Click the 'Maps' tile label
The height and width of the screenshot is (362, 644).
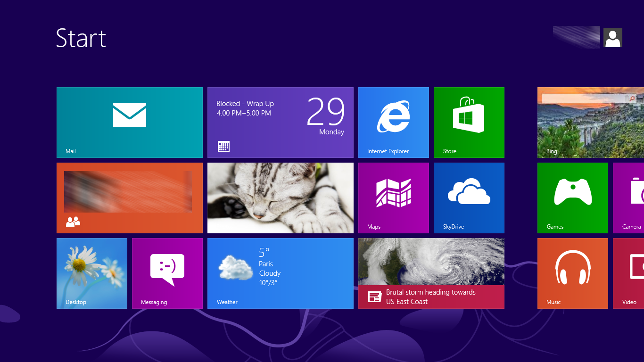point(374,227)
